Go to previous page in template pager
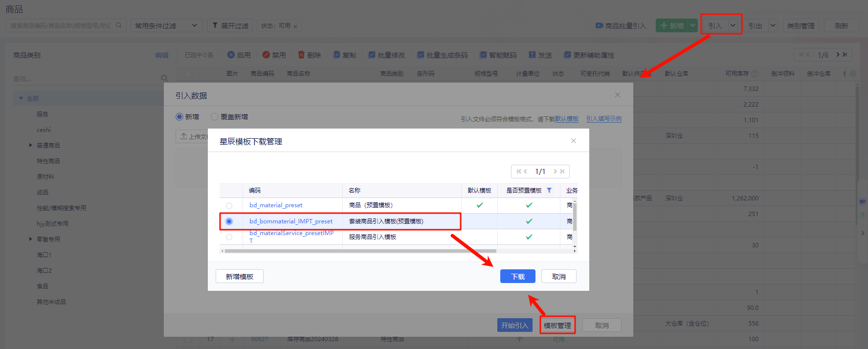Viewport: 868px width, 349px height. coord(525,172)
